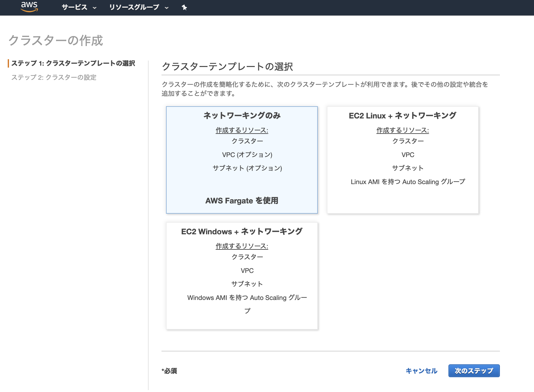Click 作成するリソース in the ネットワーキングのみ card
The height and width of the screenshot is (392, 534).
tap(242, 130)
